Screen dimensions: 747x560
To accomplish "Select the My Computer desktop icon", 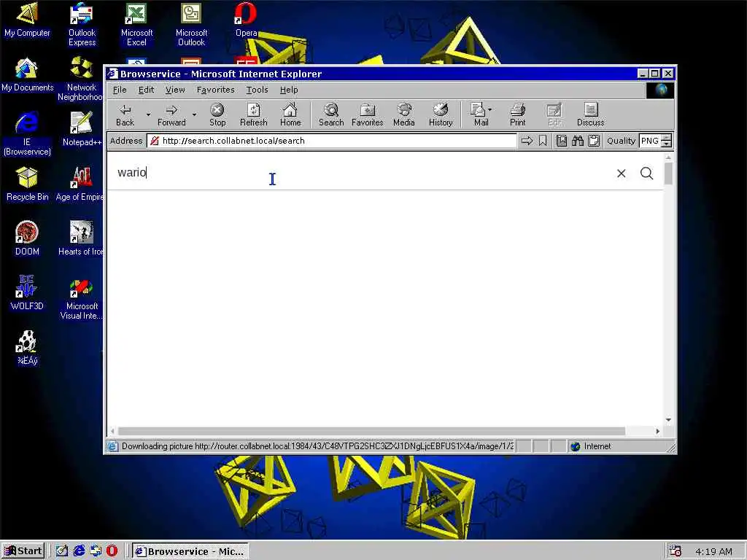I will pos(27,20).
